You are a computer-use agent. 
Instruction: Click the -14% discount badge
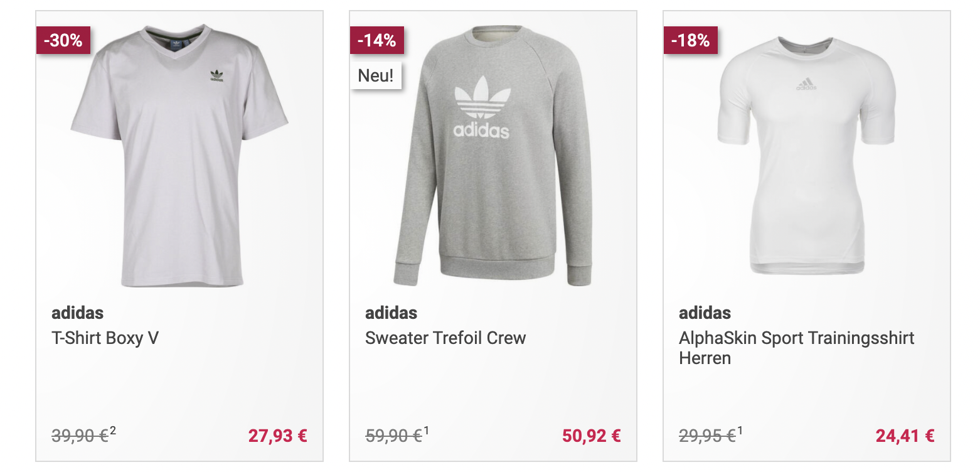pyautogui.click(x=377, y=41)
